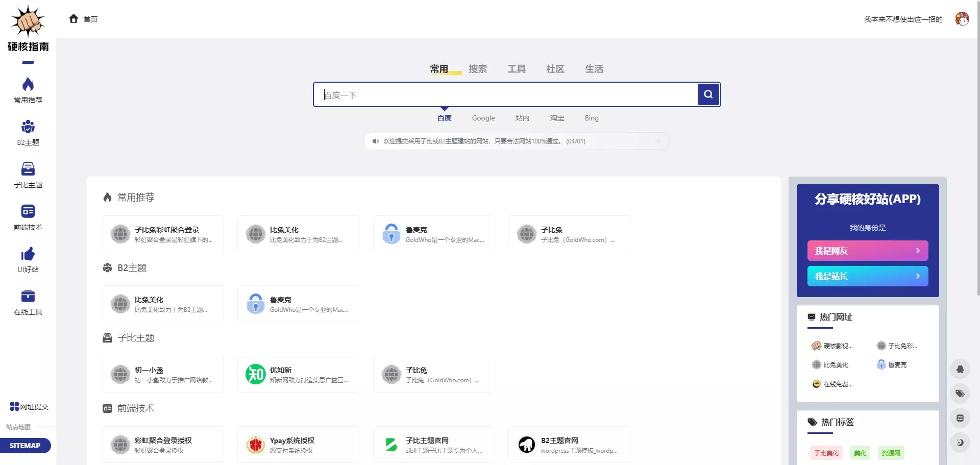
Task: Click the user avatar at top right
Action: click(962, 19)
